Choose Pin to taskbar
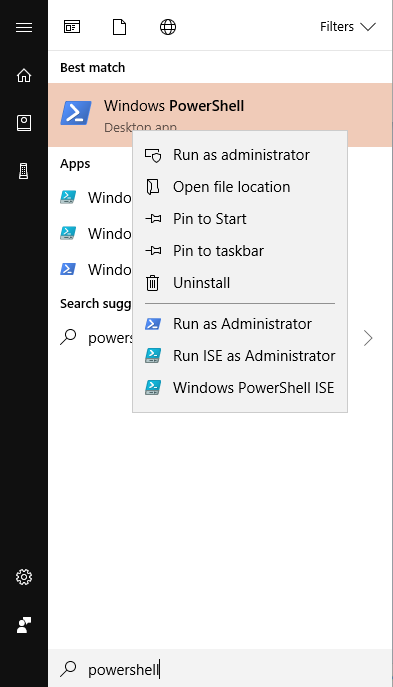Viewport: 393px width, 687px height. coord(240,251)
